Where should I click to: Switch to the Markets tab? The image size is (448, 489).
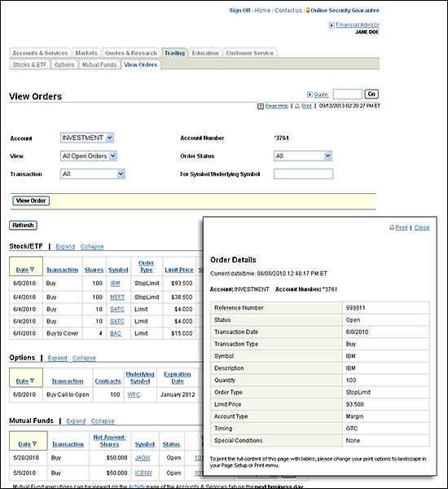click(x=86, y=53)
